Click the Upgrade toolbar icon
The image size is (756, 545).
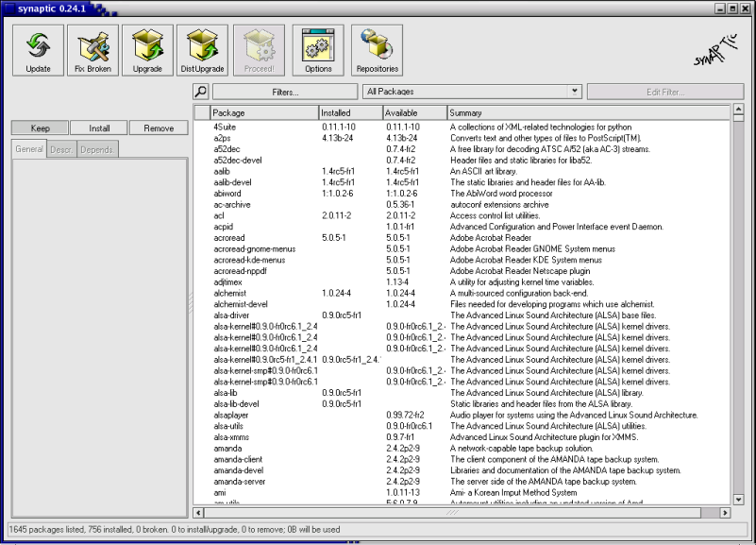pos(147,51)
